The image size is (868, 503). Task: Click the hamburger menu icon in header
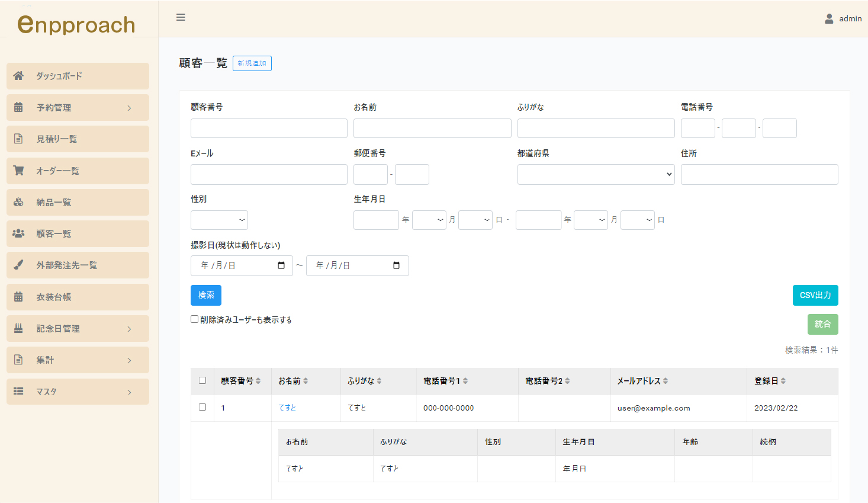[x=181, y=17]
